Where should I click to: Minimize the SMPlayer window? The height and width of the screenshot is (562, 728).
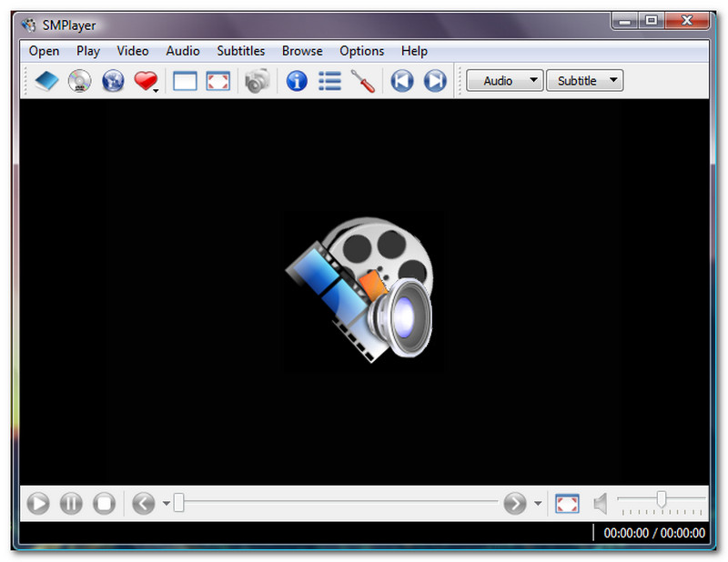pyautogui.click(x=625, y=21)
